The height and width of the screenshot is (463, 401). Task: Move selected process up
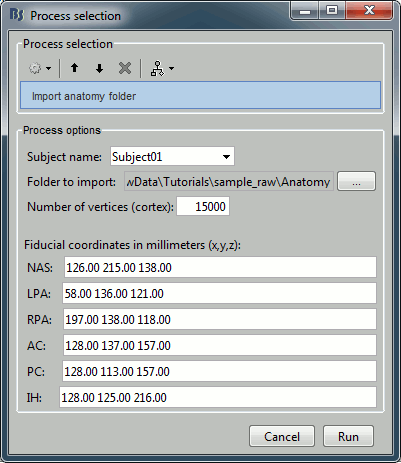tap(74, 68)
